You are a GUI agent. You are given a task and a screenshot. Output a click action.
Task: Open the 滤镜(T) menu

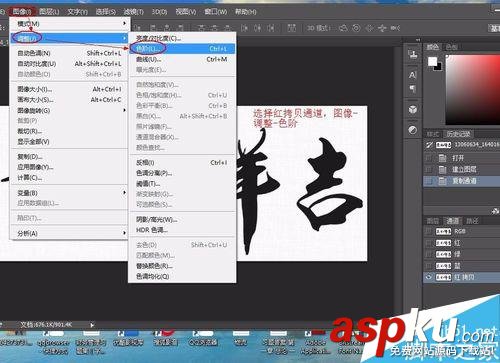point(133,12)
